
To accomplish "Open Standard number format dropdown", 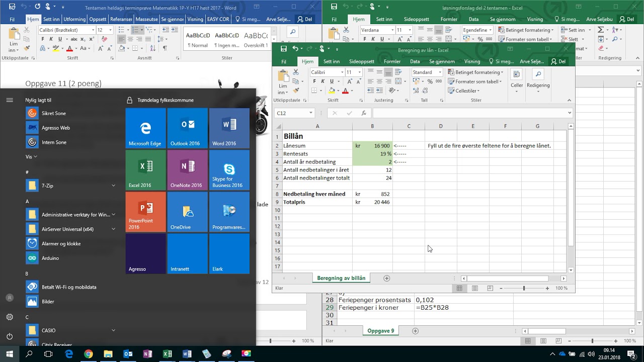I will point(440,72).
